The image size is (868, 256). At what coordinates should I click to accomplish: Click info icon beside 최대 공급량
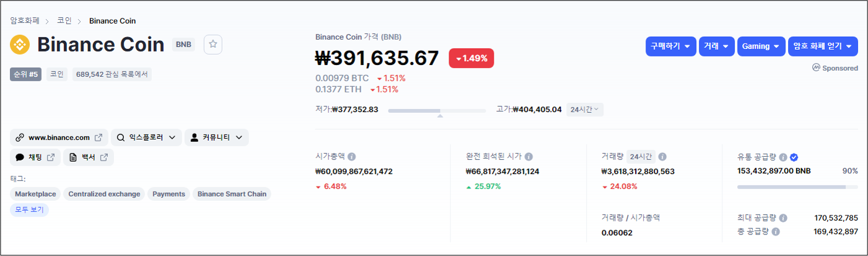783,218
